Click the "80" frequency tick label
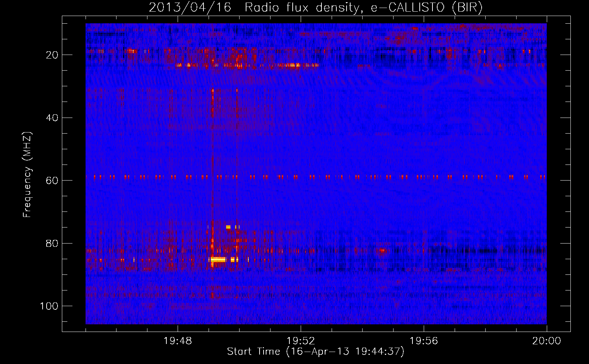 click(x=52, y=244)
